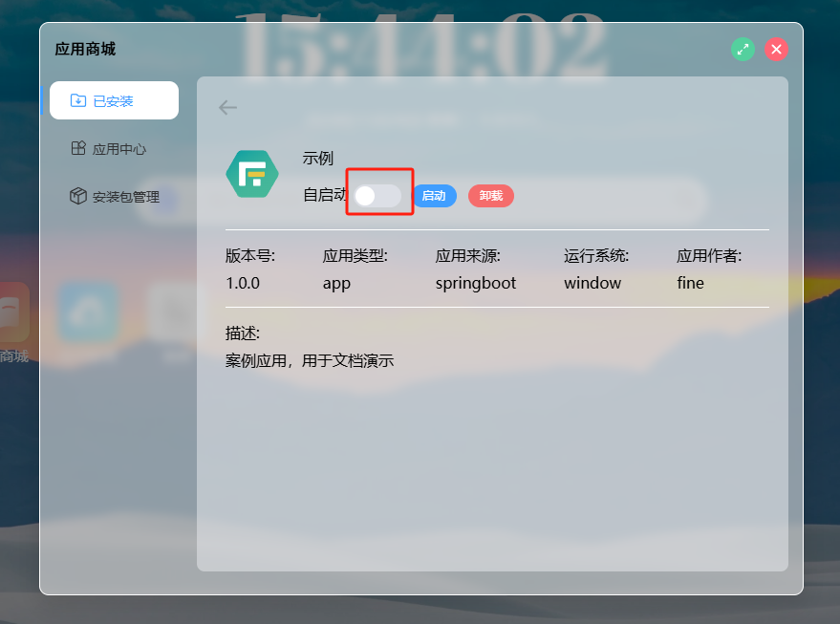Click the springboot 应用来源 value text
Screen dimensions: 840x624
point(475,283)
